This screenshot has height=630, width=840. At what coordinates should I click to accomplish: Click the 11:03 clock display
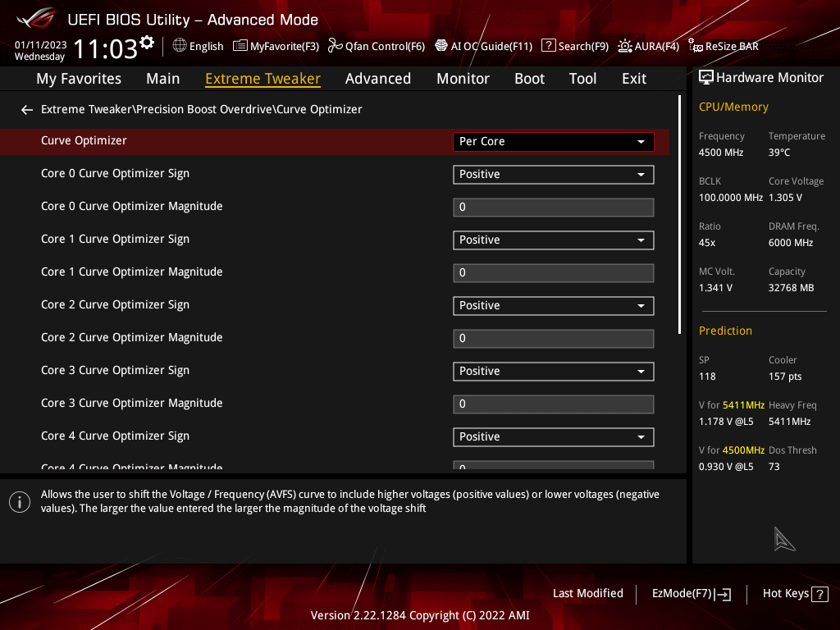pyautogui.click(x=106, y=49)
